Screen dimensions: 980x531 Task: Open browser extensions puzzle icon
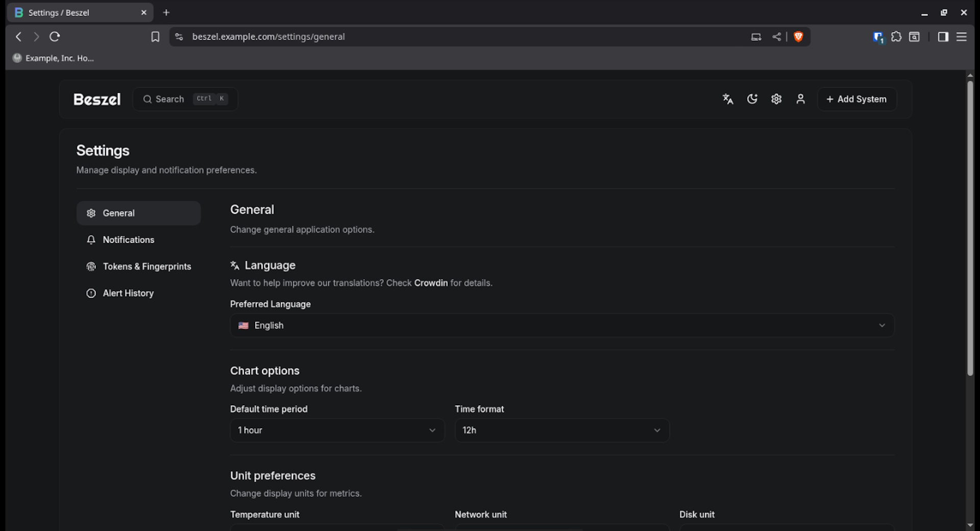point(896,37)
